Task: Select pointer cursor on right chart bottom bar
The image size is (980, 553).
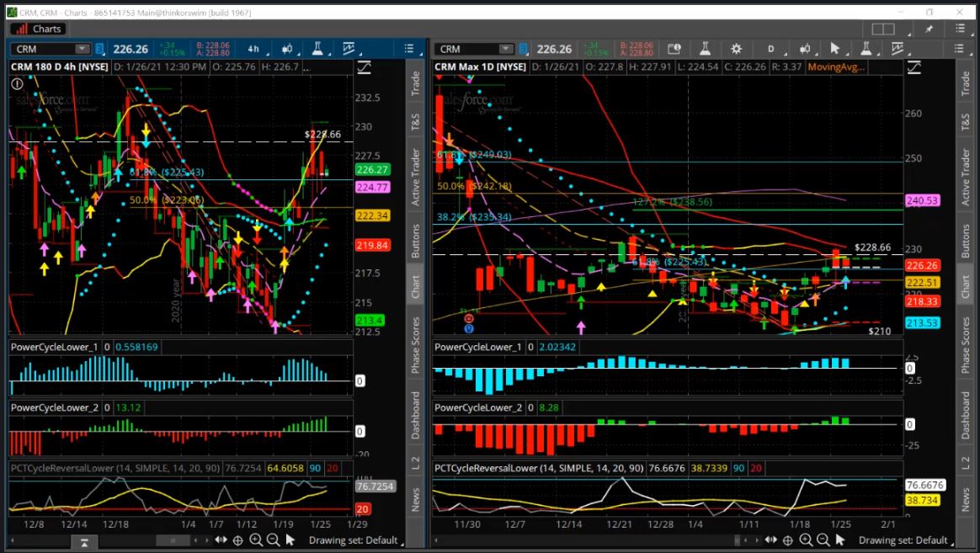Action: pyautogui.click(x=840, y=540)
